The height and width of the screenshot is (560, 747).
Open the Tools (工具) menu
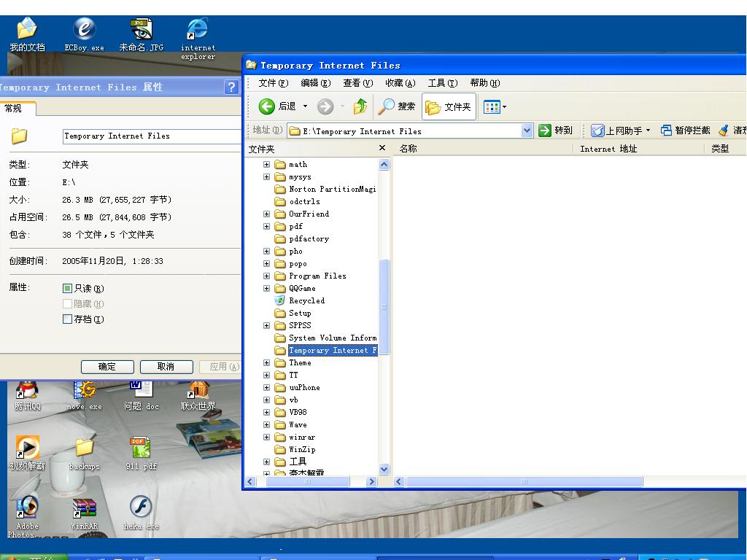tap(442, 83)
